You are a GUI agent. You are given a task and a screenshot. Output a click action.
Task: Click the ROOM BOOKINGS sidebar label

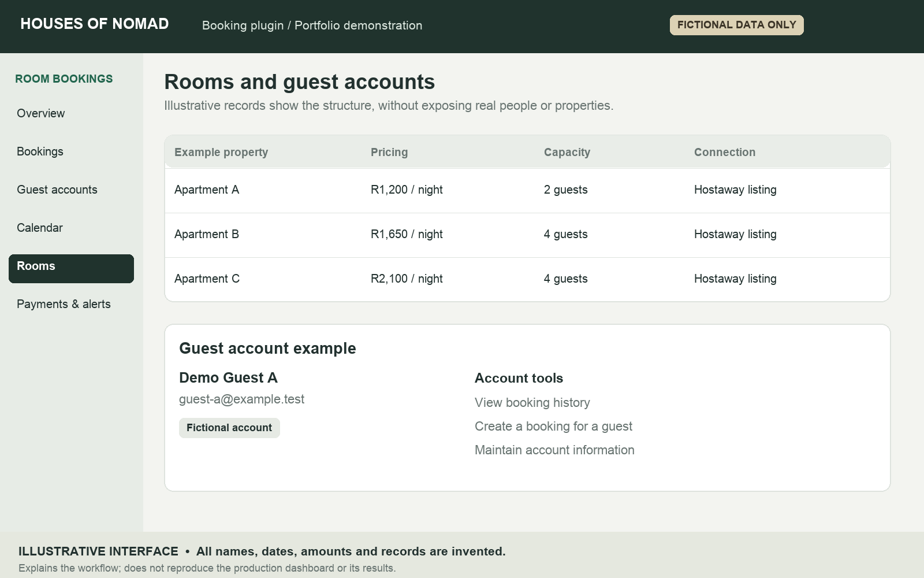(x=64, y=79)
